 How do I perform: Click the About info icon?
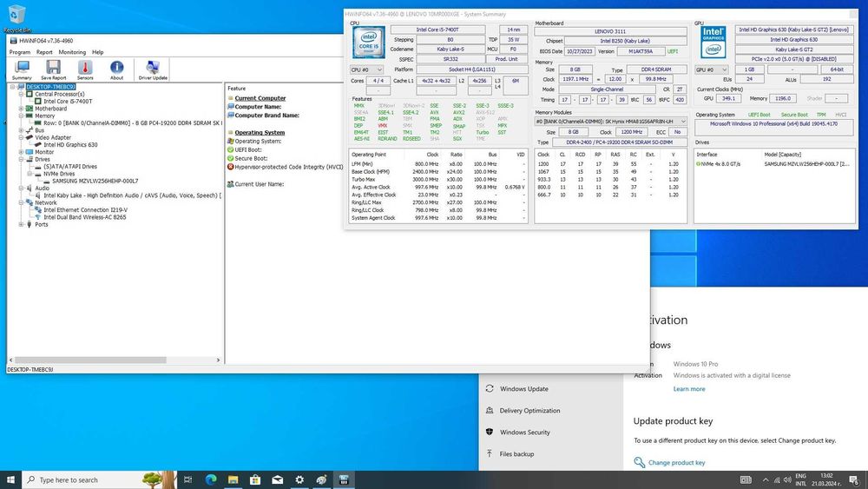pos(117,70)
